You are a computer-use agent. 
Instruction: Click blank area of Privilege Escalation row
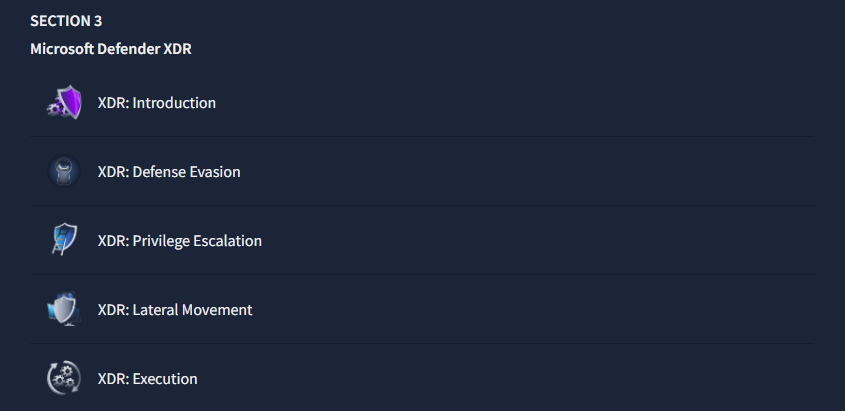[512, 240]
